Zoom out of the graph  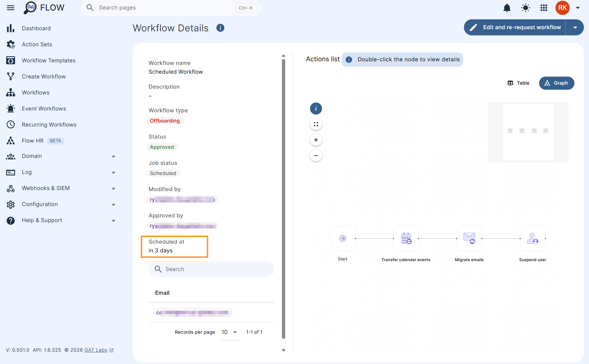[316, 156]
